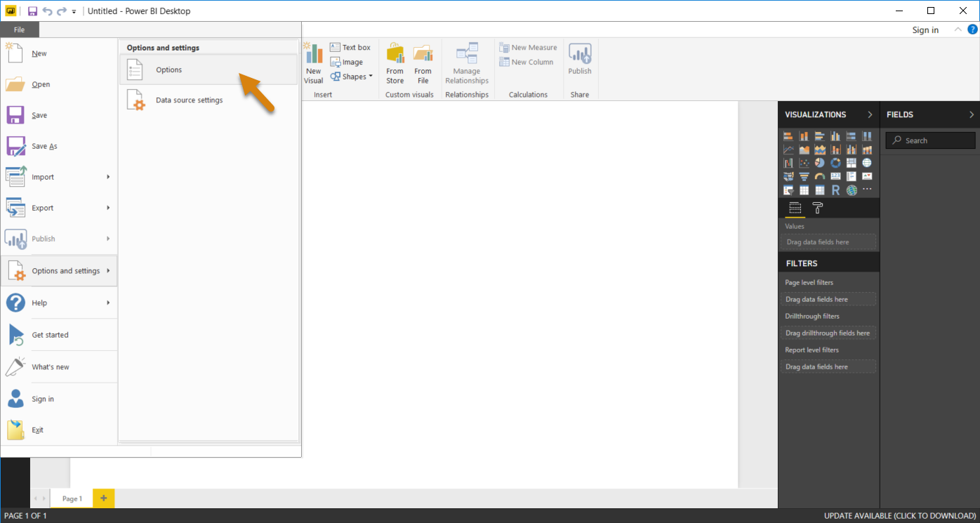Choose New from the File menu
This screenshot has width=980, height=523.
point(59,53)
